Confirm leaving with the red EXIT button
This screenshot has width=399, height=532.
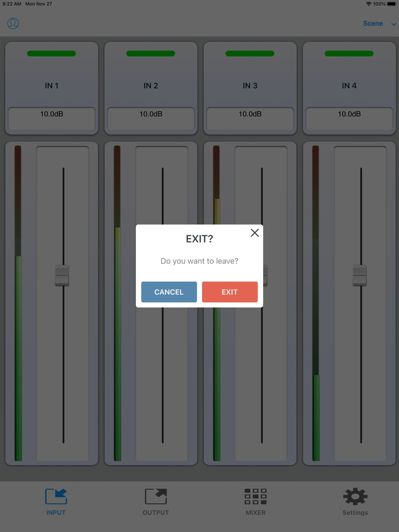coord(230,292)
